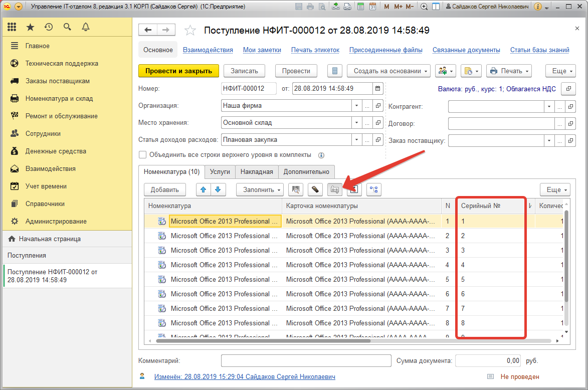Open the Employees section
This screenshot has height=390, width=588.
tap(43, 133)
